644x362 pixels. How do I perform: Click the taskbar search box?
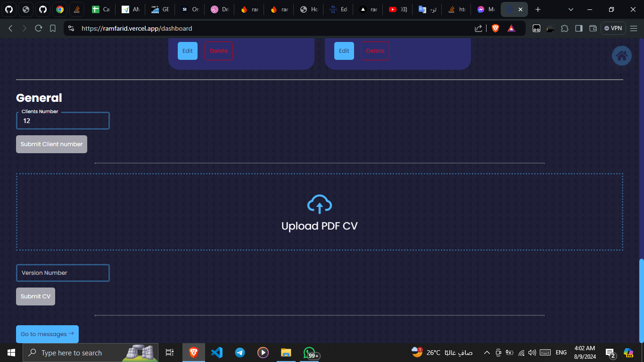point(91,353)
